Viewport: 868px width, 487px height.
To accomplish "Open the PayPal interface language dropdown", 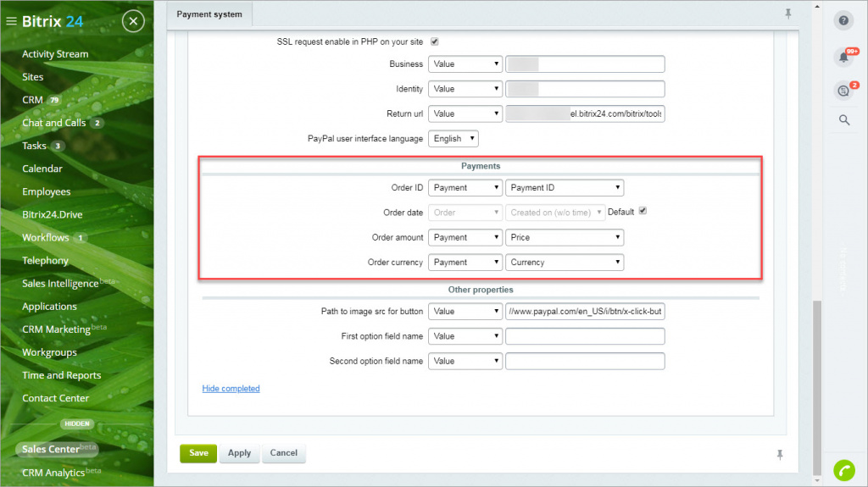I will [453, 138].
